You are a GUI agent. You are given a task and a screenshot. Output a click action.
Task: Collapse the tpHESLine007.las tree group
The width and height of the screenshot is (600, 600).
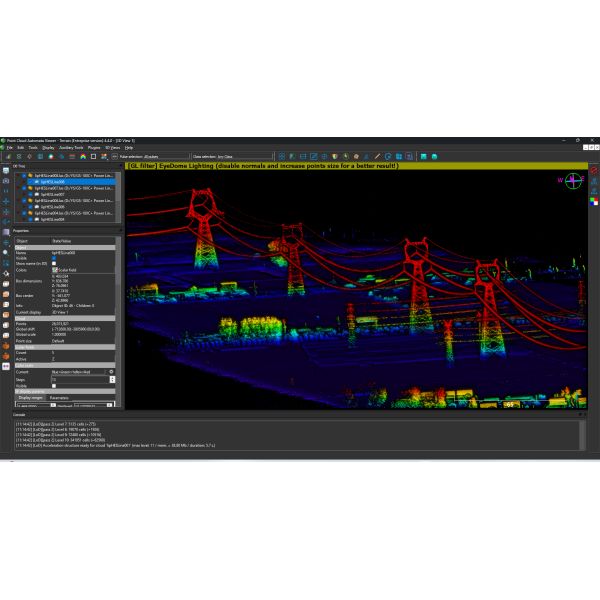click(x=22, y=187)
